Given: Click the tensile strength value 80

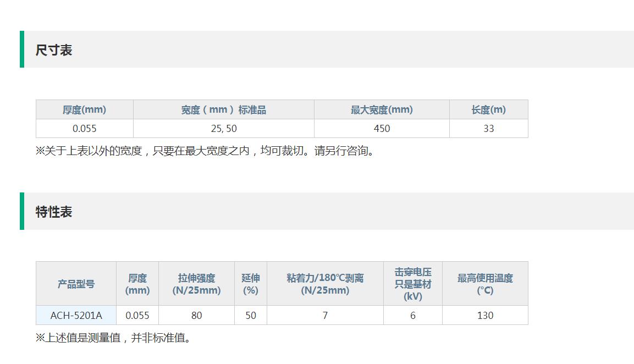Looking at the screenshot, I should (196, 315).
